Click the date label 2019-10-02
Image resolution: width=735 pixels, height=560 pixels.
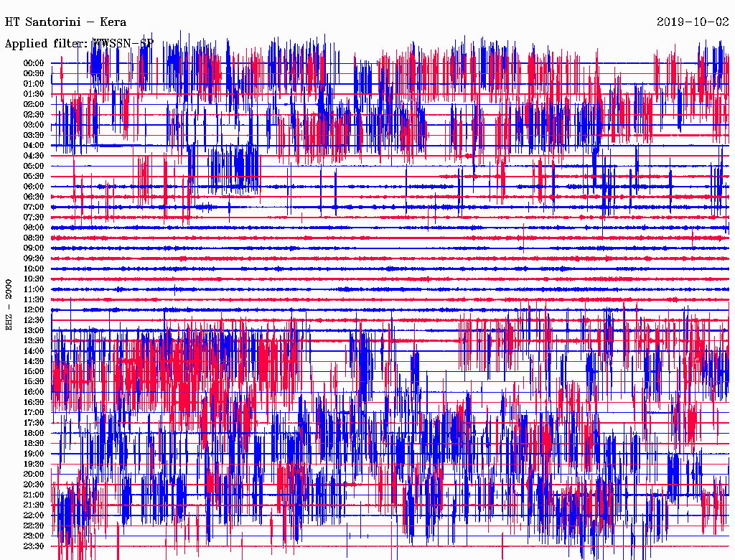pos(693,22)
